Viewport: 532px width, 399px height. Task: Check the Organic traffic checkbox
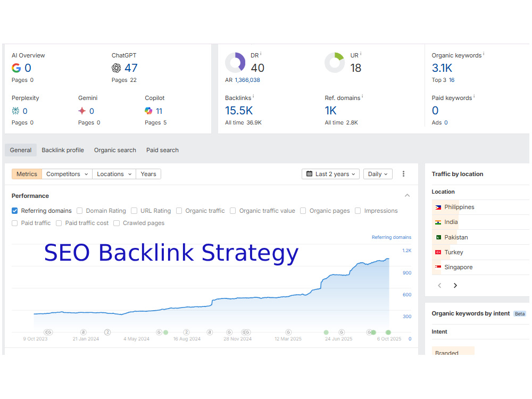tap(179, 211)
